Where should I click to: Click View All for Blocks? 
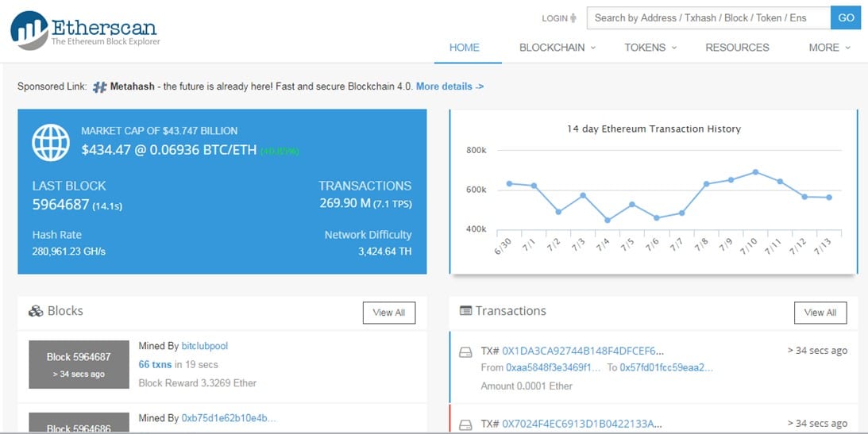[x=389, y=313]
